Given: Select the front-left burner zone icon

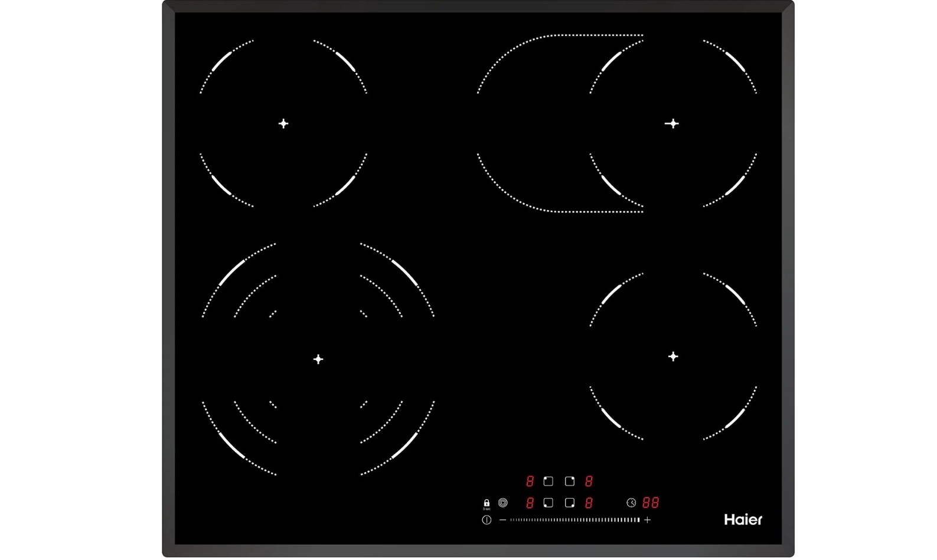Looking at the screenshot, I should tap(548, 503).
